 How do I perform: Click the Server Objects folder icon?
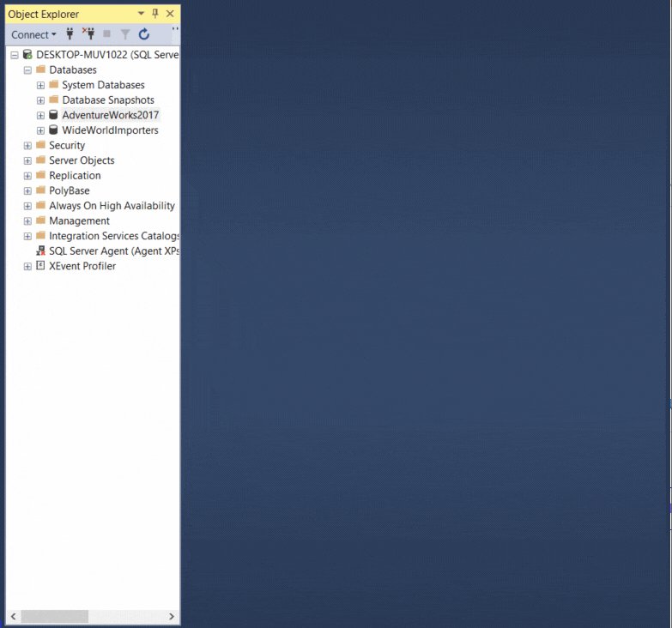pyautogui.click(x=40, y=160)
